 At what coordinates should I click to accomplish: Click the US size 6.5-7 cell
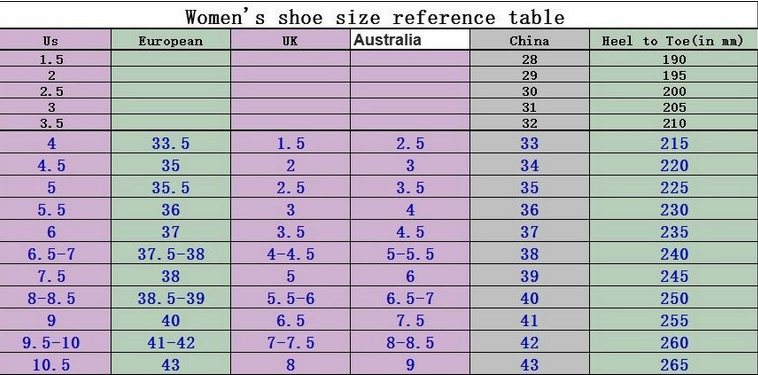point(51,254)
